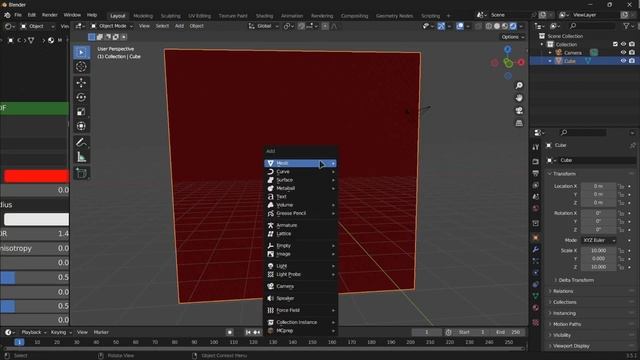Click the white color swatch in left panel
Screen dimensions: 640x360
(x=36, y=219)
